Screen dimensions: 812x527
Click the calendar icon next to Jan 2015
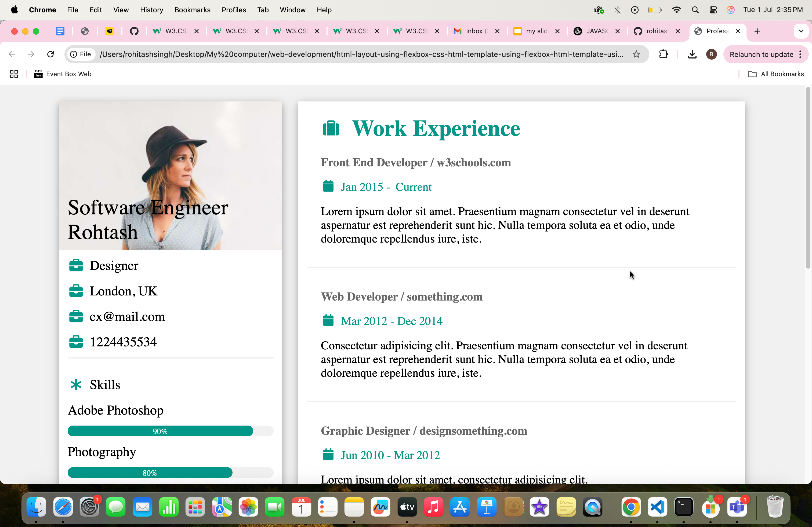328,186
